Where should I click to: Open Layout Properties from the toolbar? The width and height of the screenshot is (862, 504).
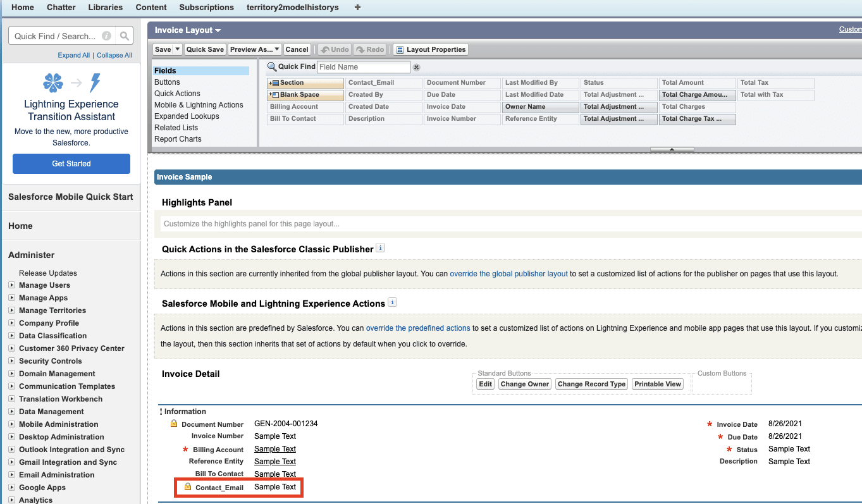430,49
